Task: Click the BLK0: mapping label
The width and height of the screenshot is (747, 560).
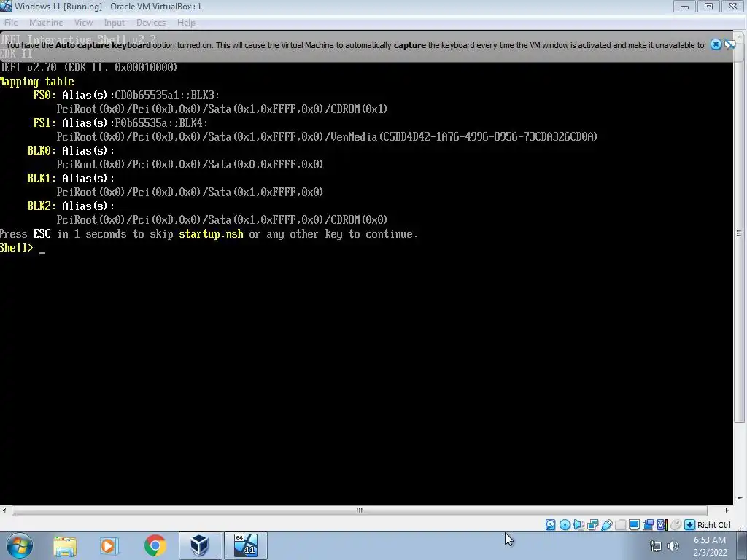Action: pos(42,150)
